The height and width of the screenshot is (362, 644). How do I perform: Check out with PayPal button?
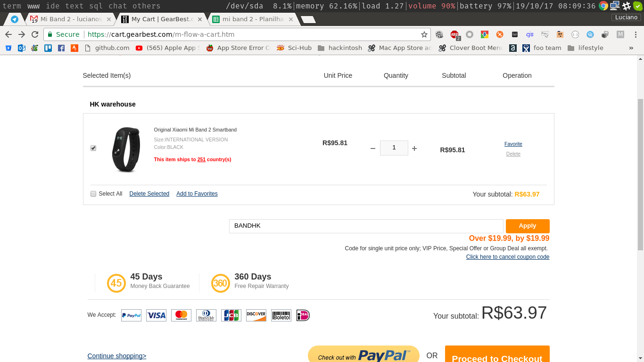363,354
